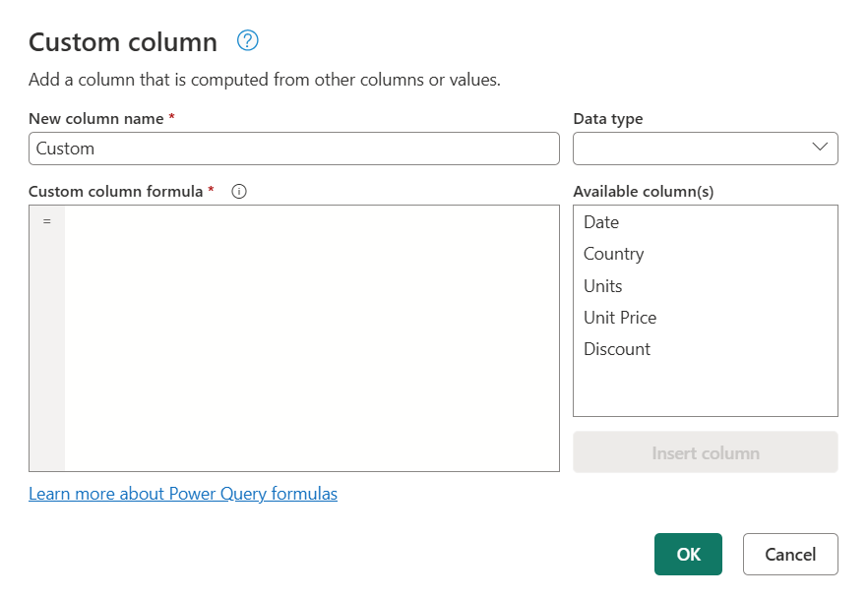Select Unit Price from the list
The height and width of the screenshot is (597, 868).
[620, 318]
